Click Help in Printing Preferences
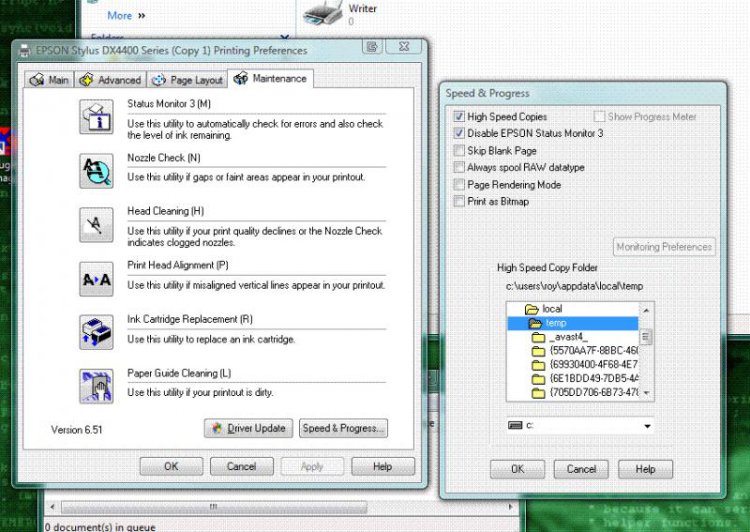This screenshot has width=750, height=532. [383, 466]
